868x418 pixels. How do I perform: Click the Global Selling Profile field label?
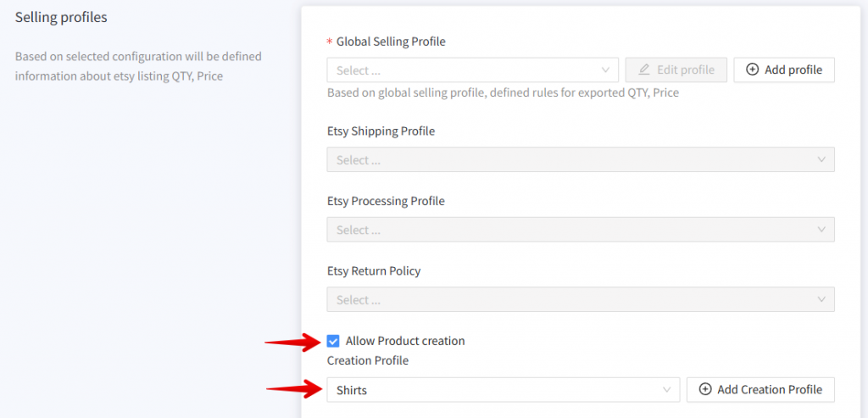pos(391,41)
